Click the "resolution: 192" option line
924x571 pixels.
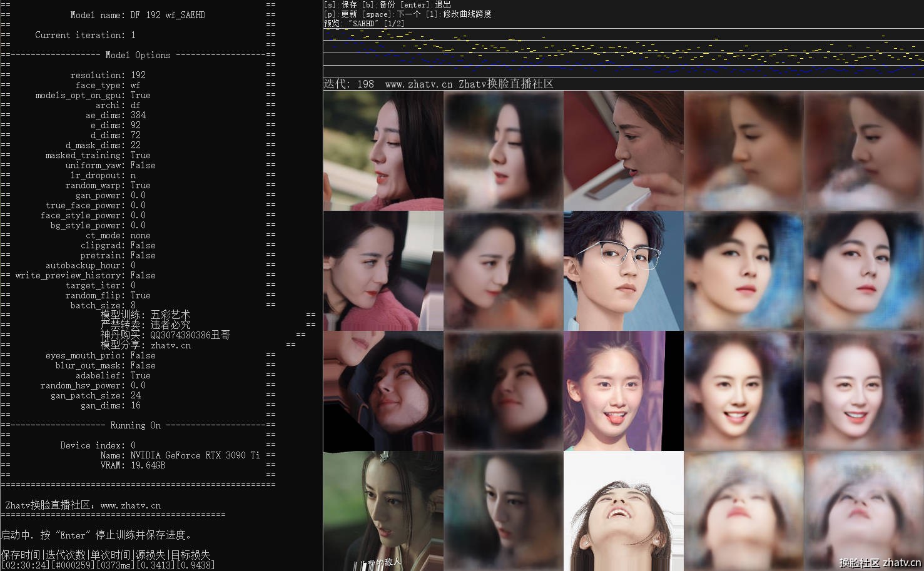point(108,75)
